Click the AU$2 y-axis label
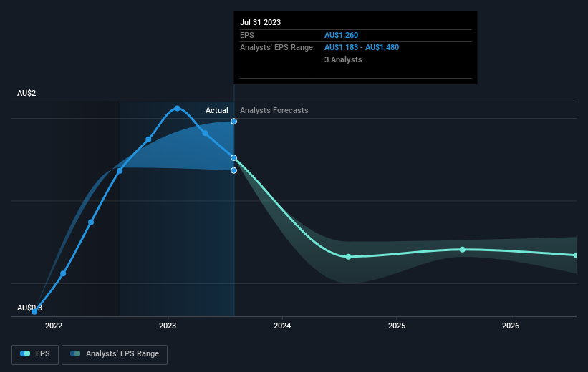The image size is (588, 372). tap(26, 93)
